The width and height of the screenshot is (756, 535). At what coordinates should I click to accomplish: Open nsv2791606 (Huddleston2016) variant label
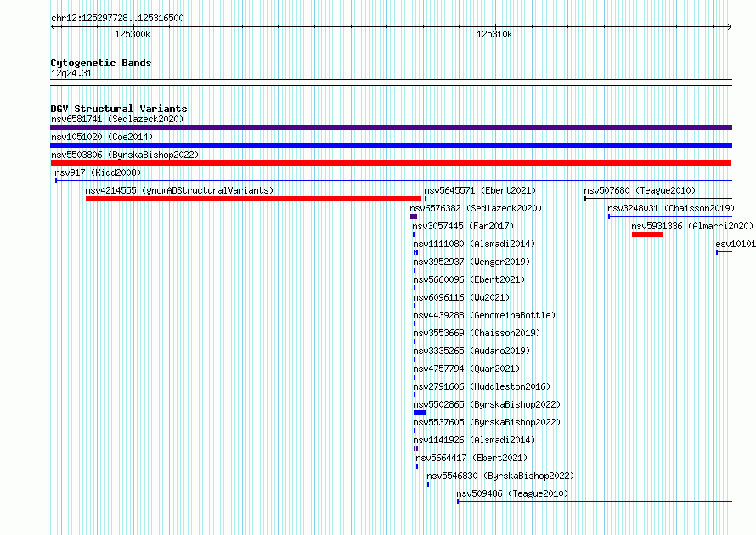click(x=482, y=386)
